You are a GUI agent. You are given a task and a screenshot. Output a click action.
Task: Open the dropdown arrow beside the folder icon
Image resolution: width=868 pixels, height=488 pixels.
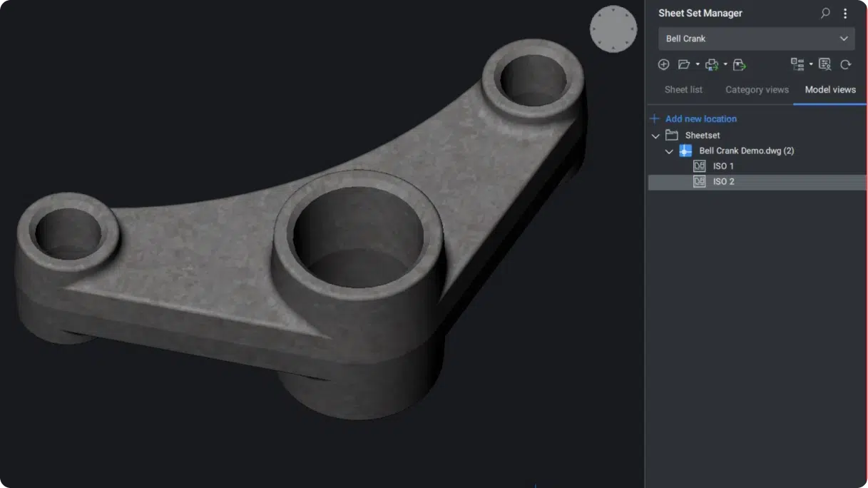698,64
